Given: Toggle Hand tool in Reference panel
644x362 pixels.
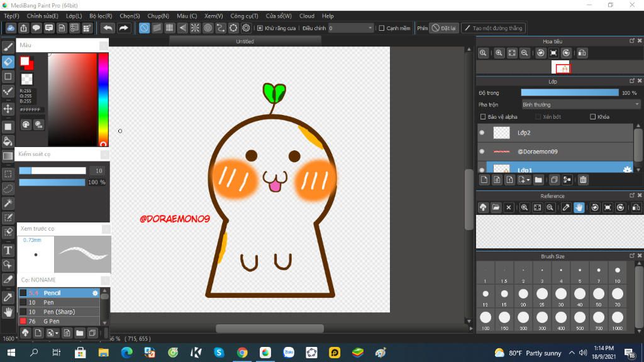Looking at the screenshot, I should tap(579, 207).
